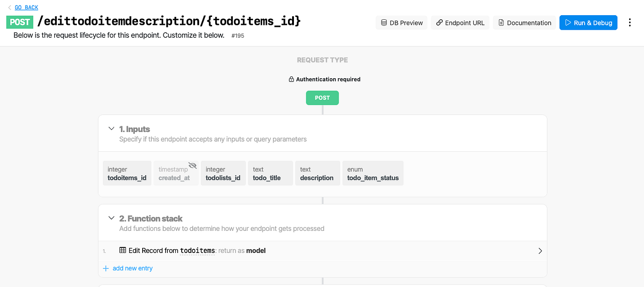The image size is (644, 287).
Task: Click the GO_BACK link
Action: click(26, 7)
